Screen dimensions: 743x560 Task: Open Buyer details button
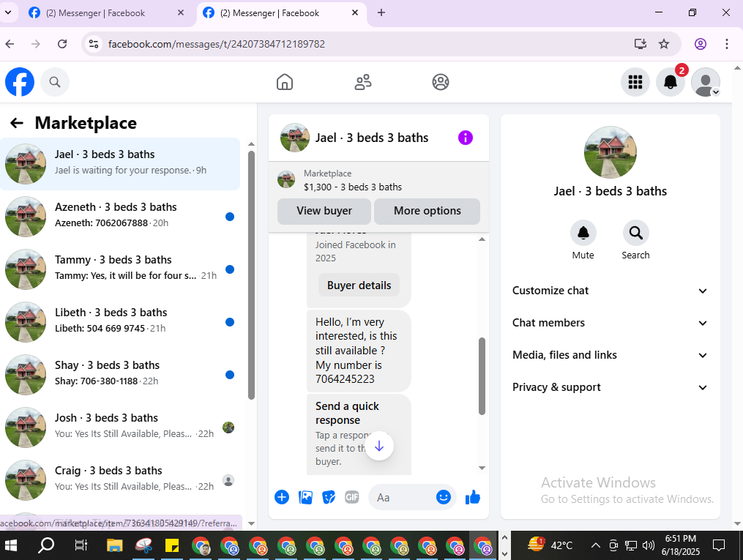click(359, 285)
